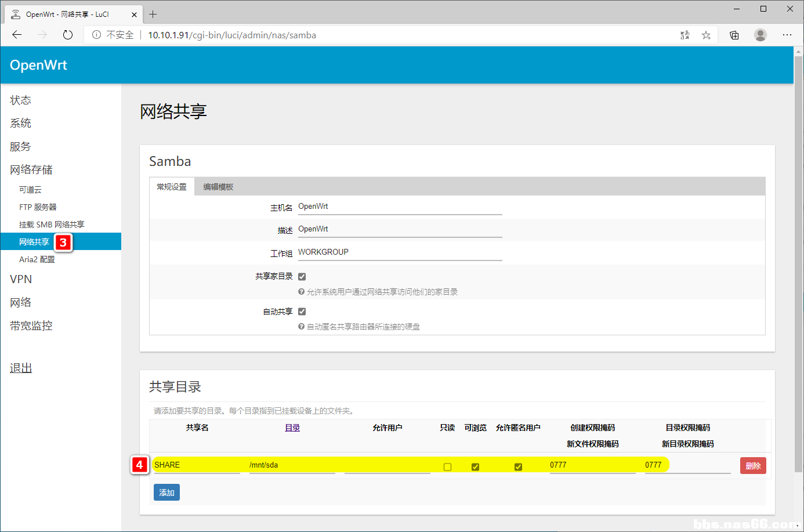Screen dimensions: 804x532
Task: Click the browser forward arrow
Action: coord(42,35)
